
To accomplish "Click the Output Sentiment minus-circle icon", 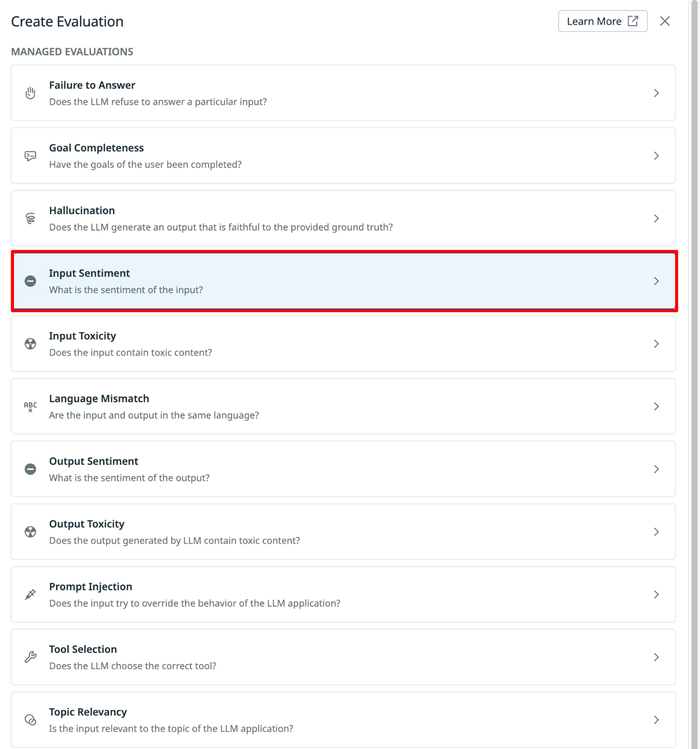I will point(30,469).
